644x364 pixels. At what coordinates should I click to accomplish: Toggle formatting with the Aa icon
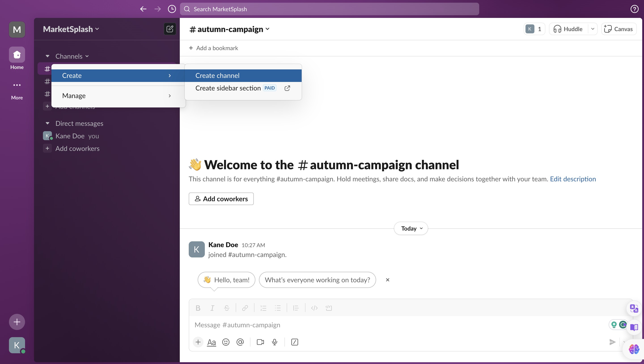coord(211,342)
